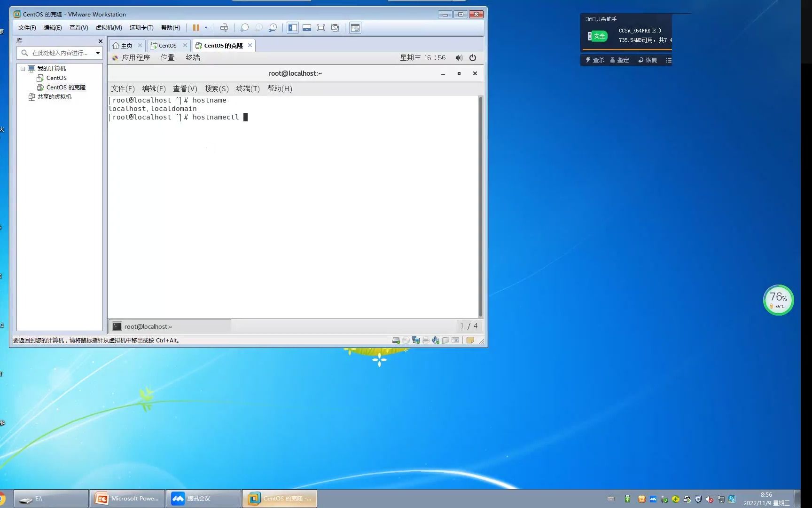
Task: Open VMware 编辑(E) menu
Action: click(53, 28)
